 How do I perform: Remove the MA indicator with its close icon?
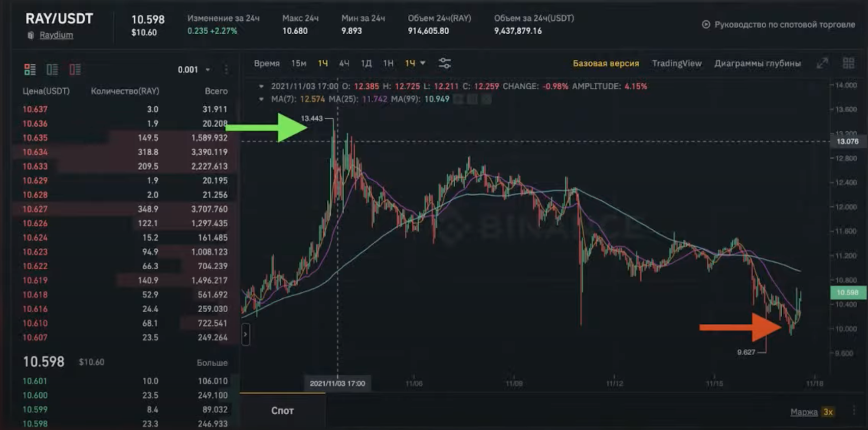click(x=487, y=99)
